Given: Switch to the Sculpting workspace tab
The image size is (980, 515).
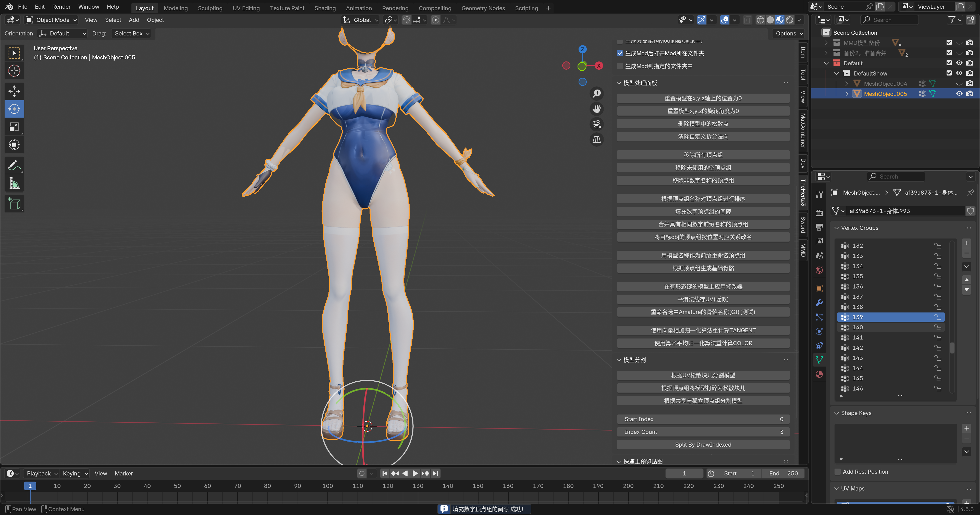Looking at the screenshot, I should pos(210,8).
